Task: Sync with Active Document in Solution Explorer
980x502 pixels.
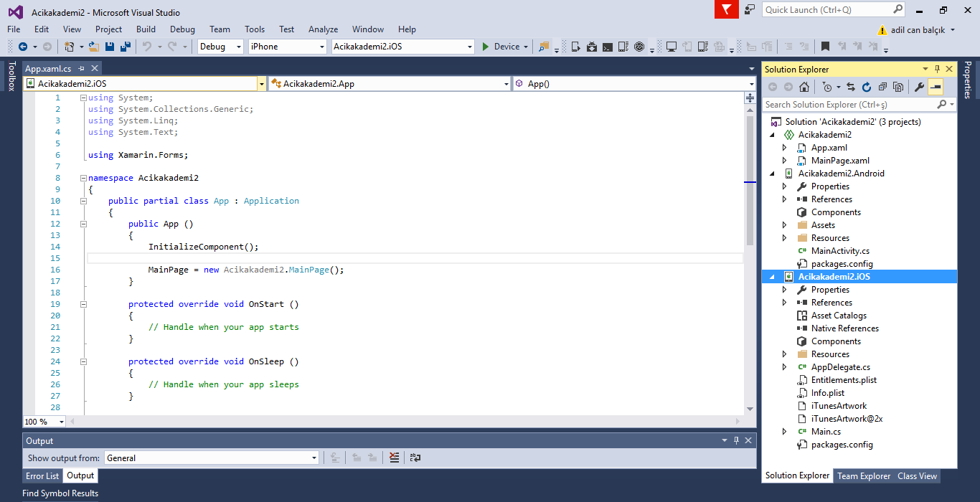Action: coord(851,87)
